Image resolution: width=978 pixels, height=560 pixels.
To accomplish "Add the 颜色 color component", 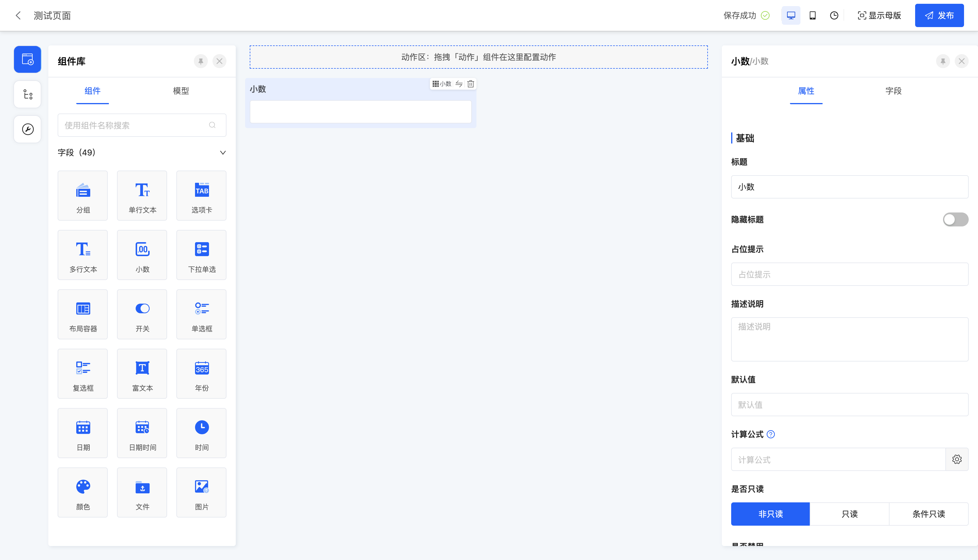I will [x=83, y=492].
